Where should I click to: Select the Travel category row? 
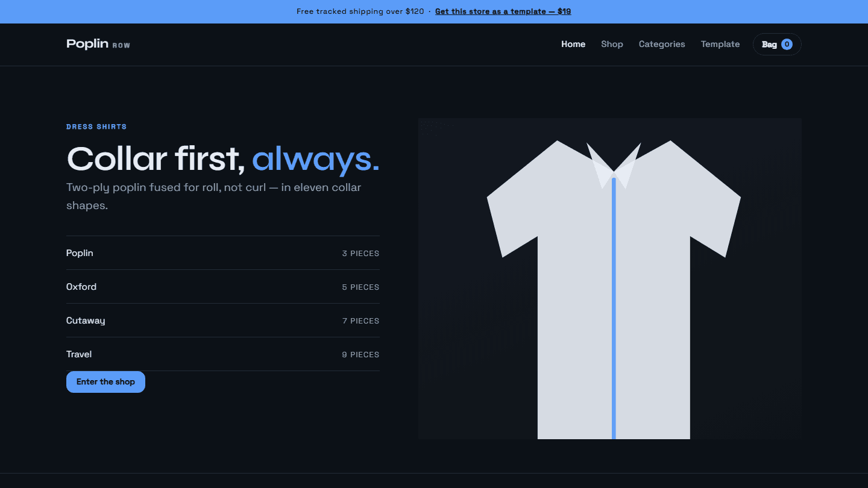(223, 354)
